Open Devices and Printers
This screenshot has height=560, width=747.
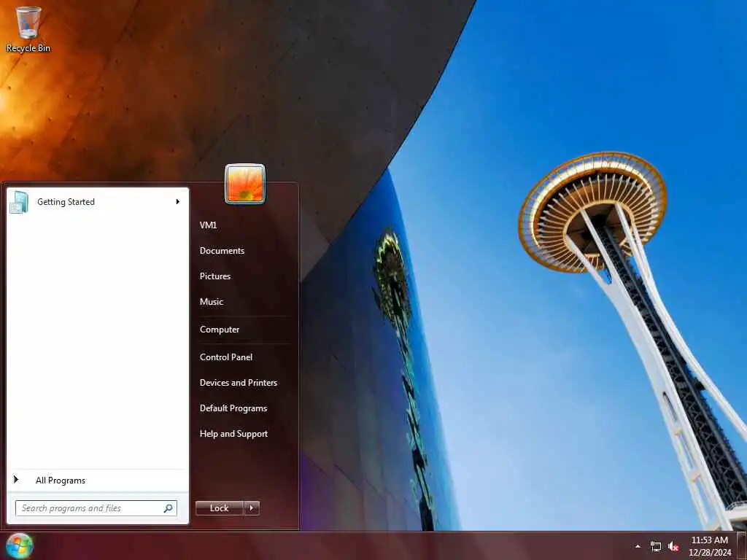[x=239, y=383]
